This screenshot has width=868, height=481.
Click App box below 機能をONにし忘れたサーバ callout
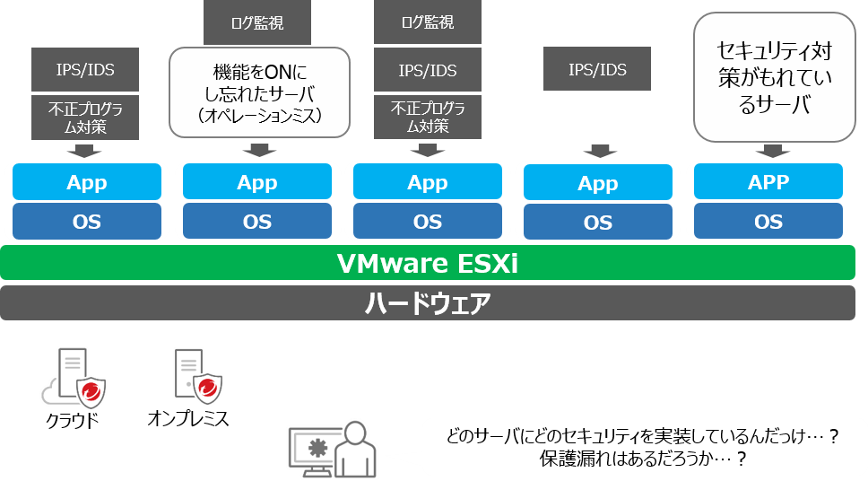(x=257, y=181)
